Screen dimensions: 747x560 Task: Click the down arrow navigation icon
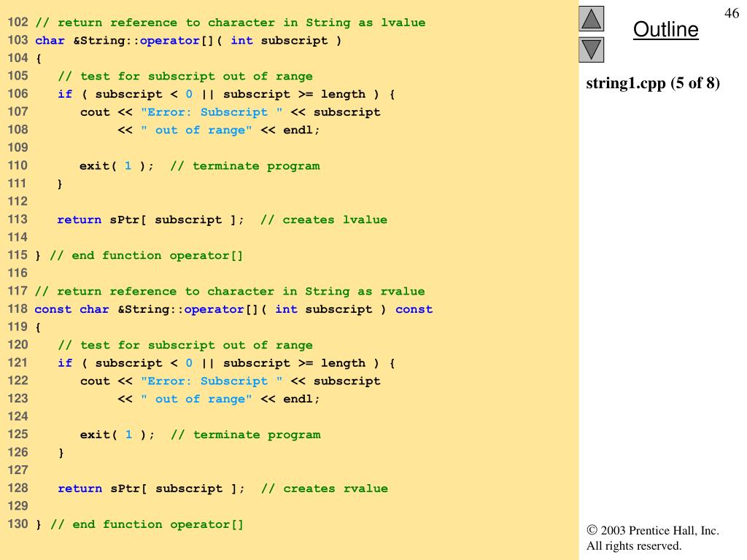(591, 50)
